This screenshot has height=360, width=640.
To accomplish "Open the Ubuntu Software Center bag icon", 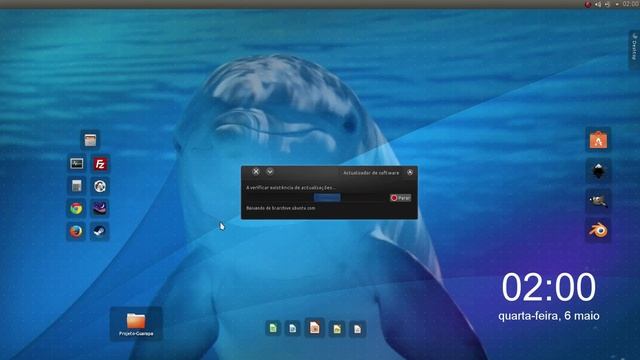I will tap(598, 140).
